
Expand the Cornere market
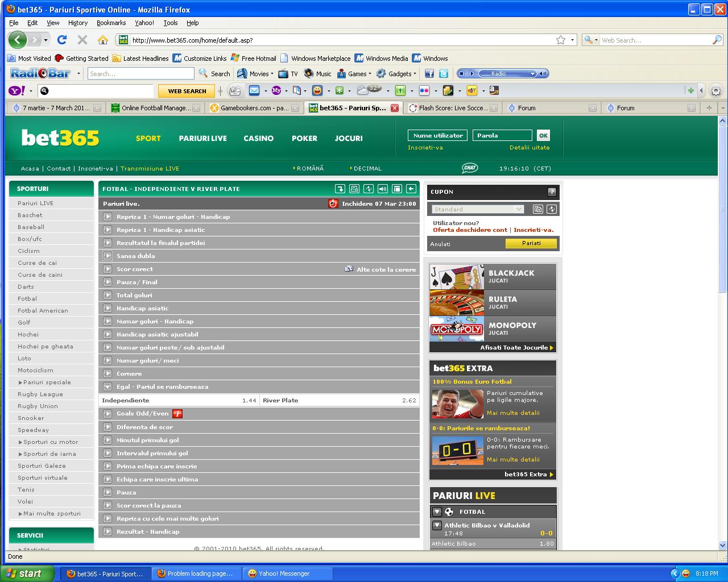coord(107,373)
